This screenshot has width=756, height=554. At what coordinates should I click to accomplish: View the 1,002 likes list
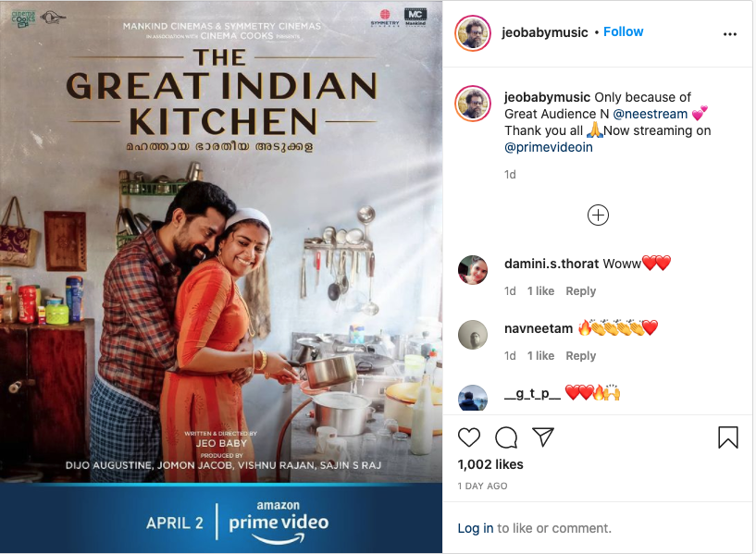490,464
